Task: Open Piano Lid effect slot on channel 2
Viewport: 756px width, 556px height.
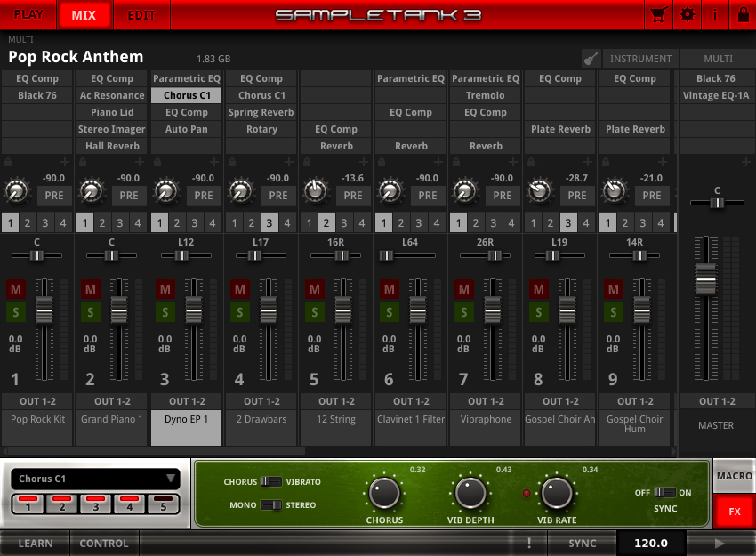Action: 112,112
